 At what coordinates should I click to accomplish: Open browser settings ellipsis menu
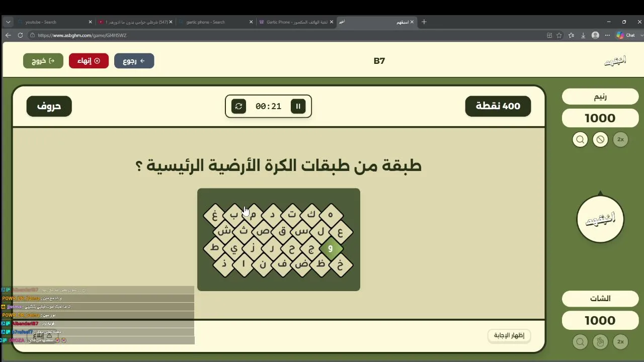607,35
